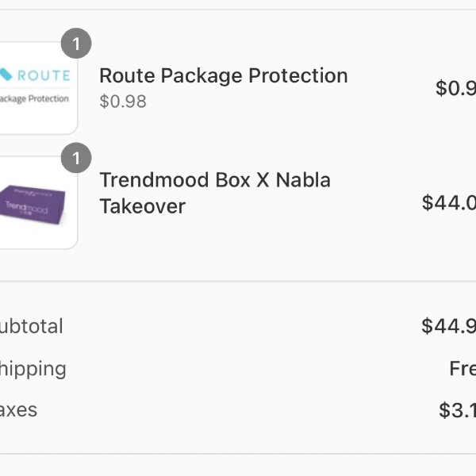
Task: Click the gray $0.98 price under Route
Action: click(123, 102)
